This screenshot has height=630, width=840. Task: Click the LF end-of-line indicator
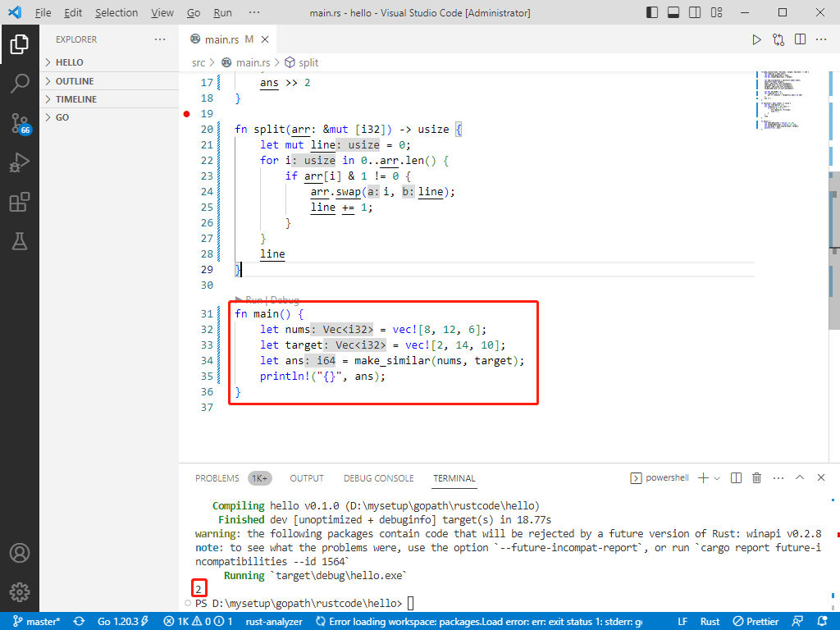(x=682, y=622)
